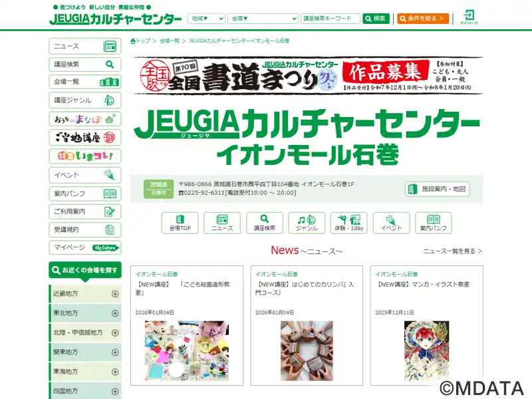Screen dimensions: 532x399
Task: Click the 案内パンフ icon button below the address
Action: coord(434,223)
